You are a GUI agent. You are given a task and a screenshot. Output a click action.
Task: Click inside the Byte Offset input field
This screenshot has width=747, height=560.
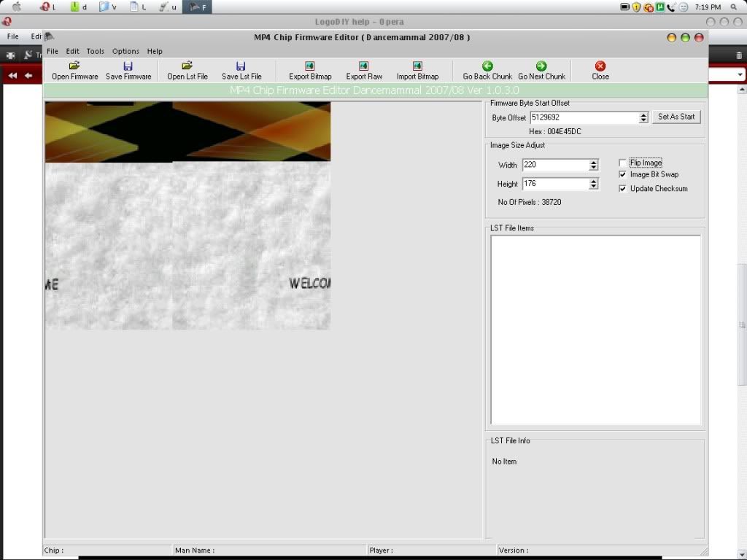coord(584,117)
